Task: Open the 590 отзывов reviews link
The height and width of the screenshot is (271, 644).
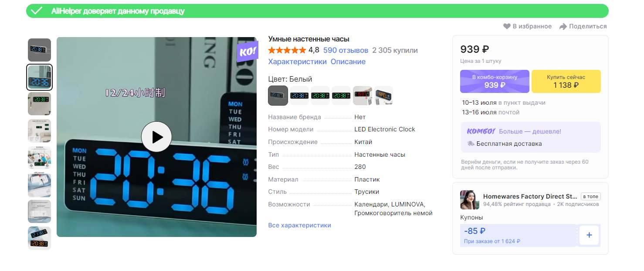Action: pyautogui.click(x=346, y=50)
